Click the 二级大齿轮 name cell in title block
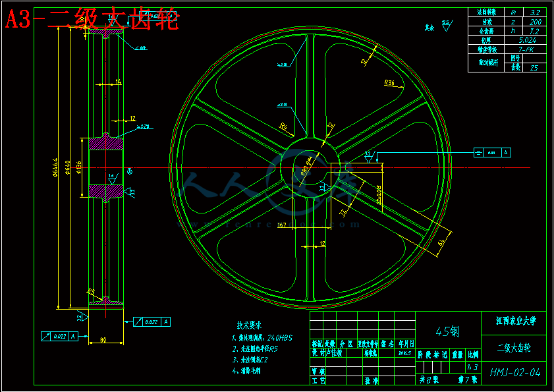This screenshot has width=554, height=392. [515, 347]
